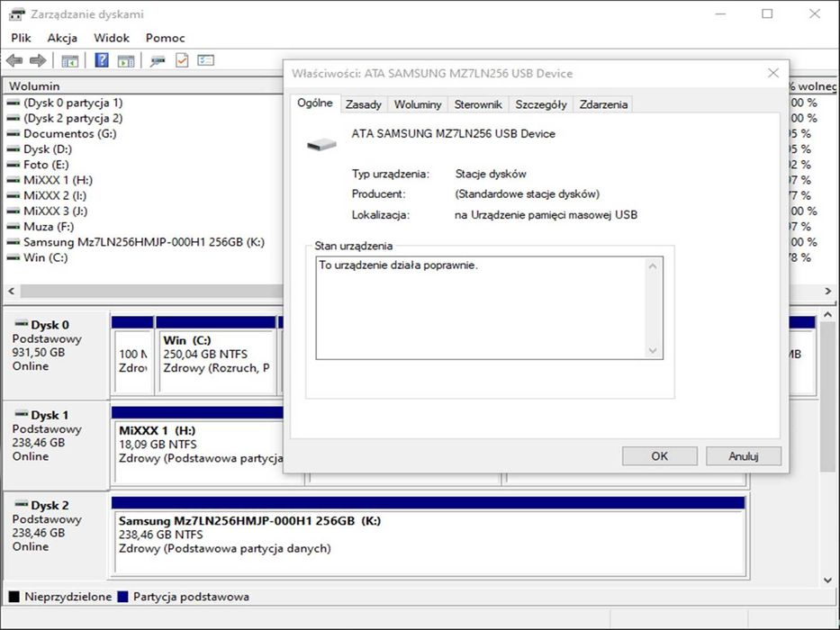Click the black Nieprzydzielone legend swatch
This screenshot has height=630, width=840.
[x=14, y=596]
